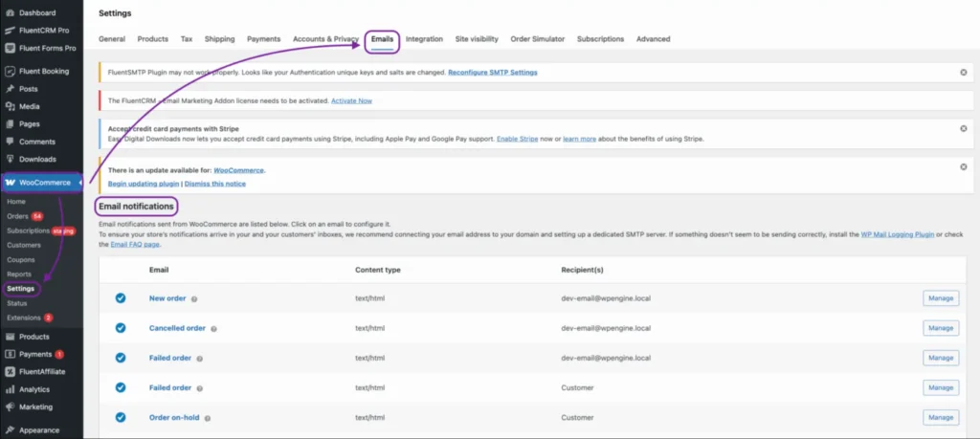Open the Integration tab
This screenshot has width=980, height=439.
click(424, 38)
